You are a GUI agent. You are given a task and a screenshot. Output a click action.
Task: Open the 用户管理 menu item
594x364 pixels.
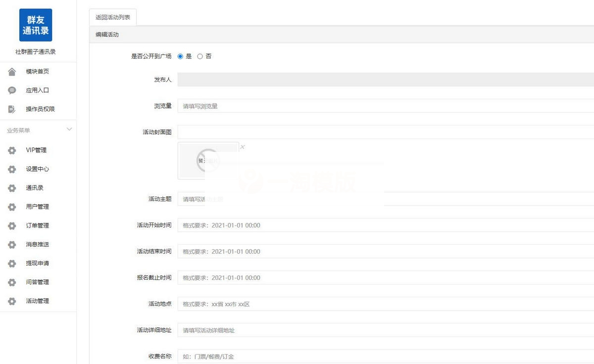(37, 207)
